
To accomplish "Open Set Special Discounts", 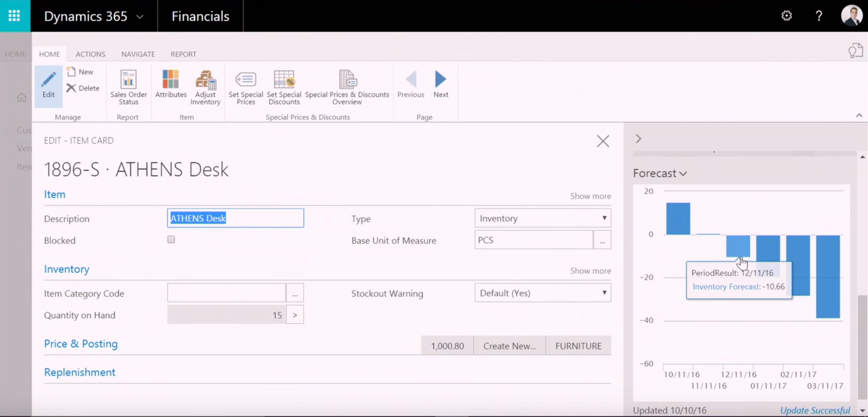I will click(284, 87).
